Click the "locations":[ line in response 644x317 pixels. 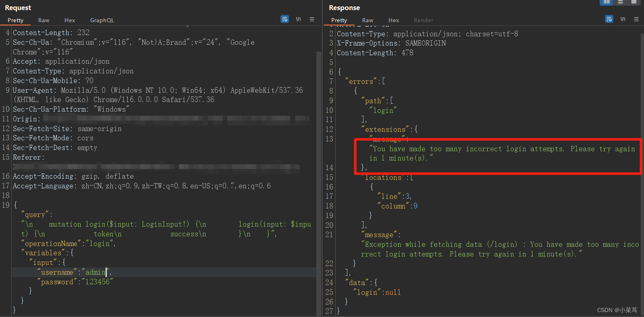[387, 177]
